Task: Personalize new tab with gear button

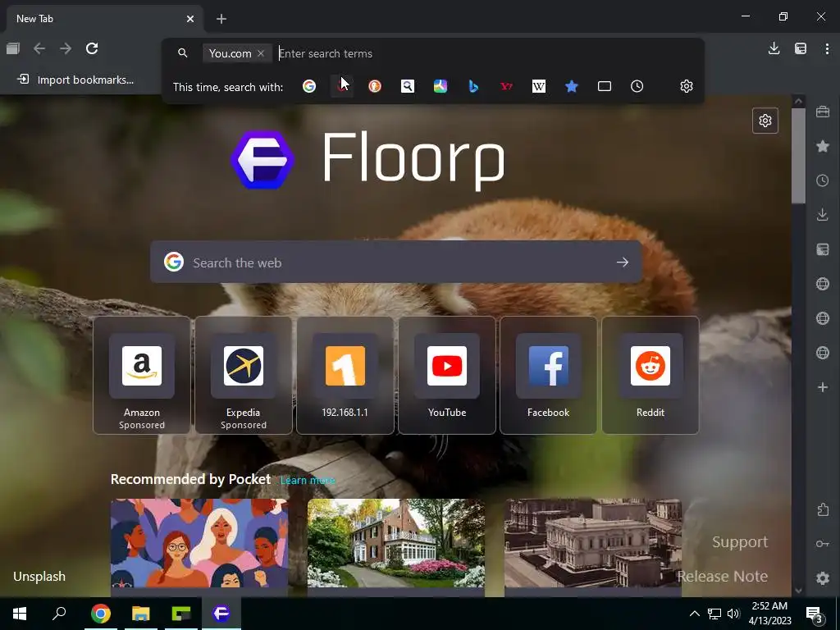Action: click(765, 121)
